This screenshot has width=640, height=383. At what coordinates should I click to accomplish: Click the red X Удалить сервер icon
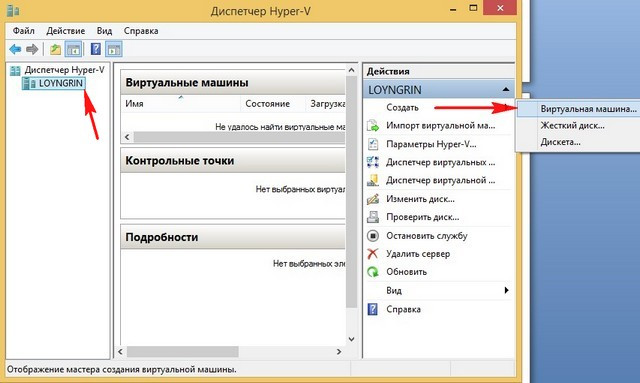coord(373,254)
